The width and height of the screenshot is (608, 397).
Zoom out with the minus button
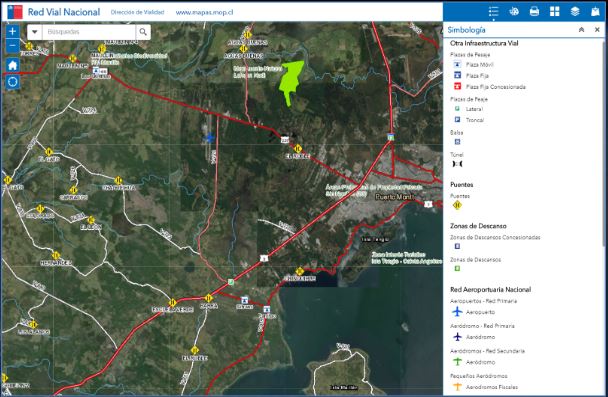pyautogui.click(x=13, y=46)
